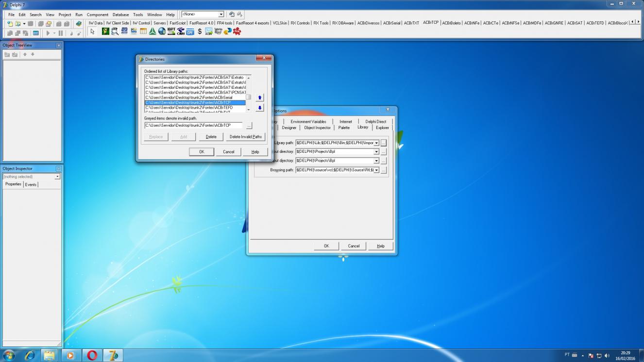Expand the desktop layout None combo box
Viewport: 644px width, 362px height.
point(221,15)
